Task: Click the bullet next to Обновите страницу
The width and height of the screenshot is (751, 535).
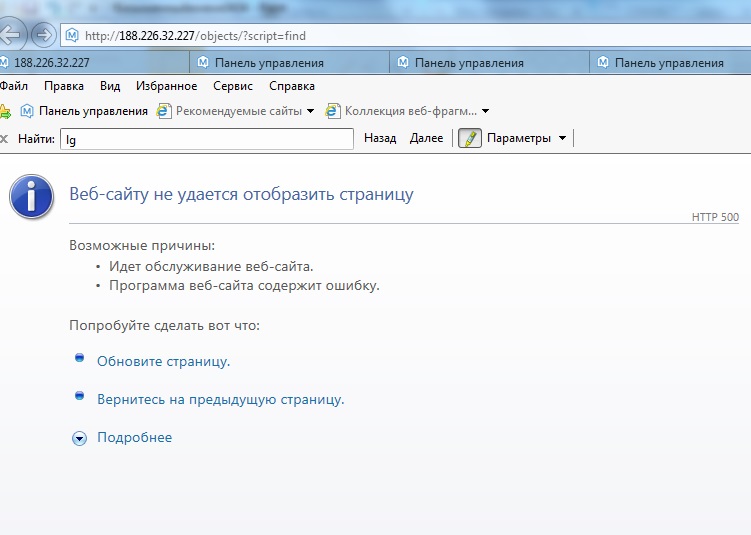Action: [80, 358]
